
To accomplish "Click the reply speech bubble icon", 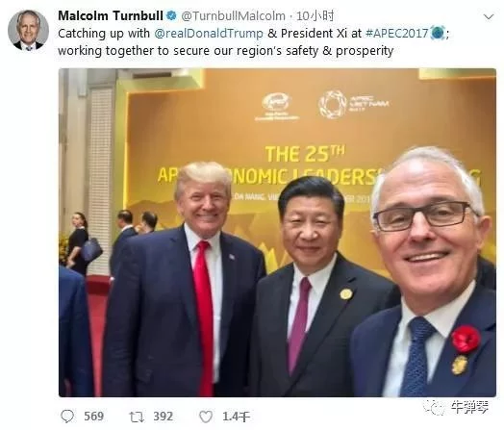I will point(67,417).
